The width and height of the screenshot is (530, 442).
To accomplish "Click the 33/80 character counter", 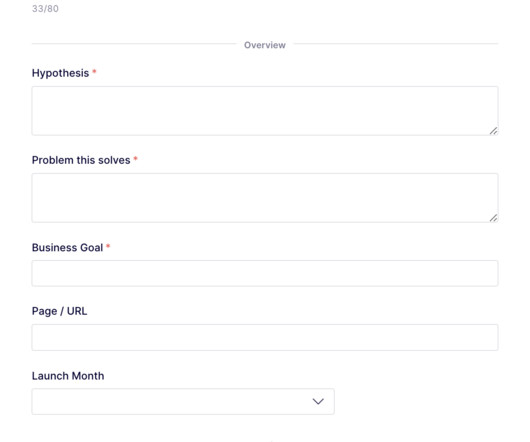I will (x=45, y=9).
